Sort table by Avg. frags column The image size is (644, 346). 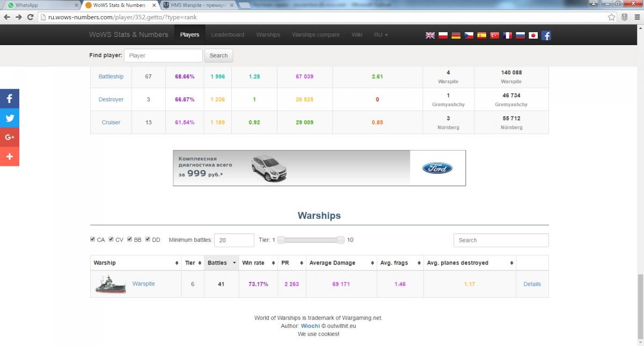pyautogui.click(x=400, y=263)
